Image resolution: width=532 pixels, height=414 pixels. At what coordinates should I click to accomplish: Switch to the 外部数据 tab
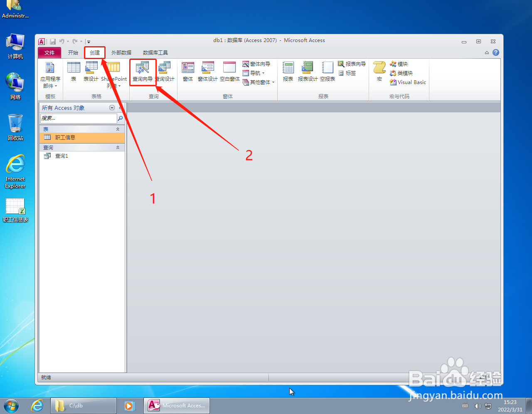(121, 52)
